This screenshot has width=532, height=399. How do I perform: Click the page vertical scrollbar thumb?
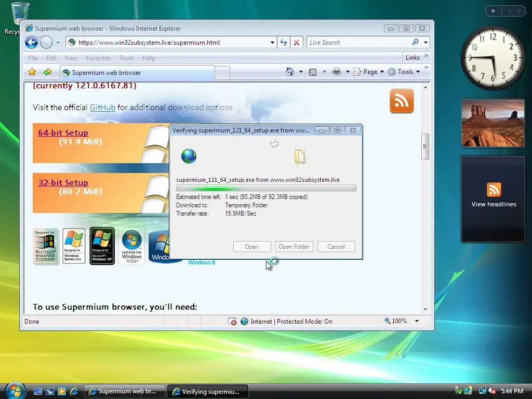pyautogui.click(x=425, y=147)
